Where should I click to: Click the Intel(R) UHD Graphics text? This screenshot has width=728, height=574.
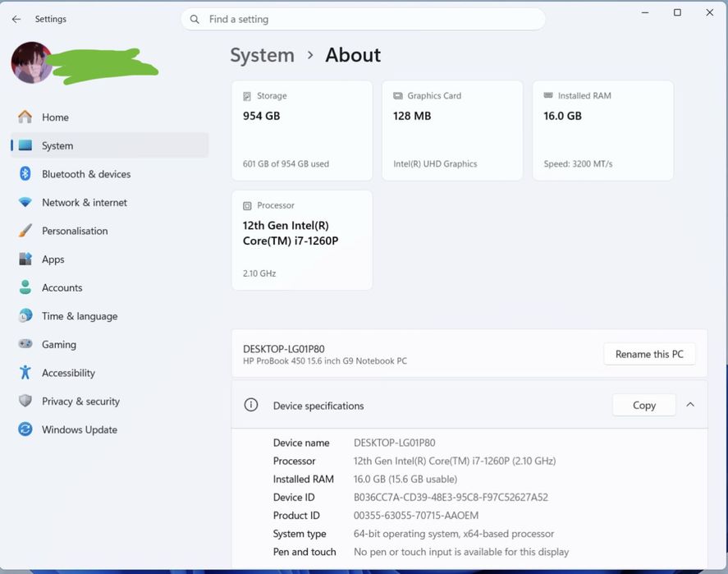[435, 163]
